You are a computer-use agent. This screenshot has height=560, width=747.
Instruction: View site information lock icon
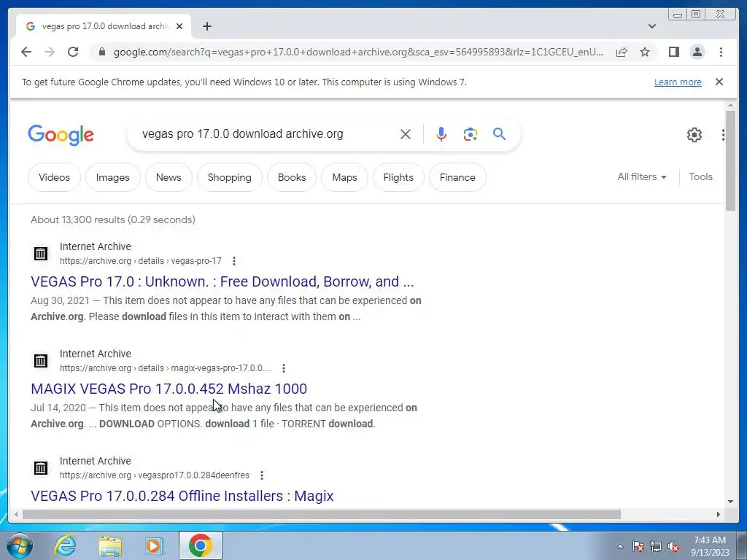click(101, 52)
